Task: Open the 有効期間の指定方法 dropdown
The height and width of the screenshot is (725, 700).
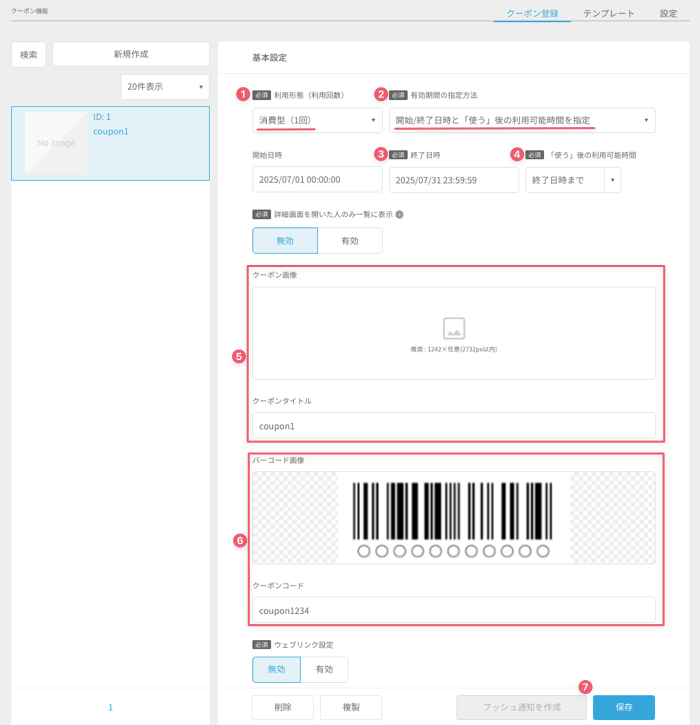Action: pyautogui.click(x=522, y=120)
